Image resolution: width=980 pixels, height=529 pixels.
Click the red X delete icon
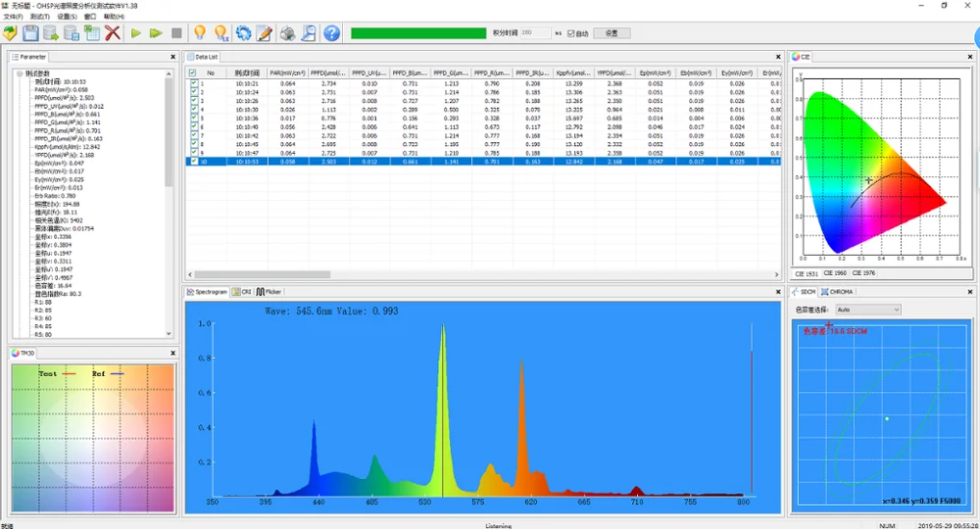pyautogui.click(x=113, y=33)
